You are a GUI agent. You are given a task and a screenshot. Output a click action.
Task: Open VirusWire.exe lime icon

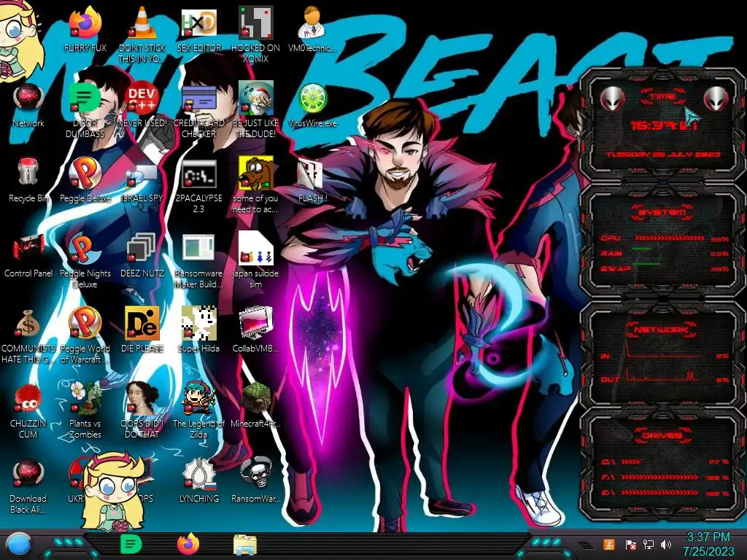[x=312, y=98]
